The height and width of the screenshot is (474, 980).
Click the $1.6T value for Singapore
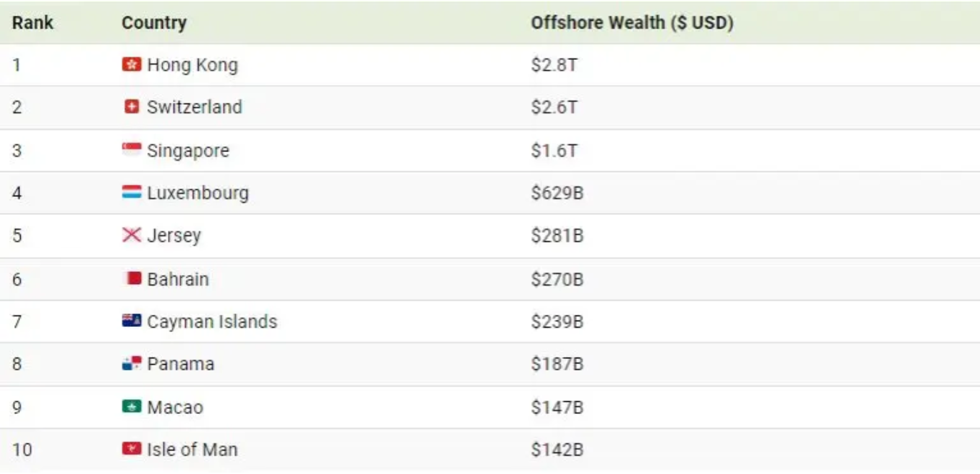554,150
